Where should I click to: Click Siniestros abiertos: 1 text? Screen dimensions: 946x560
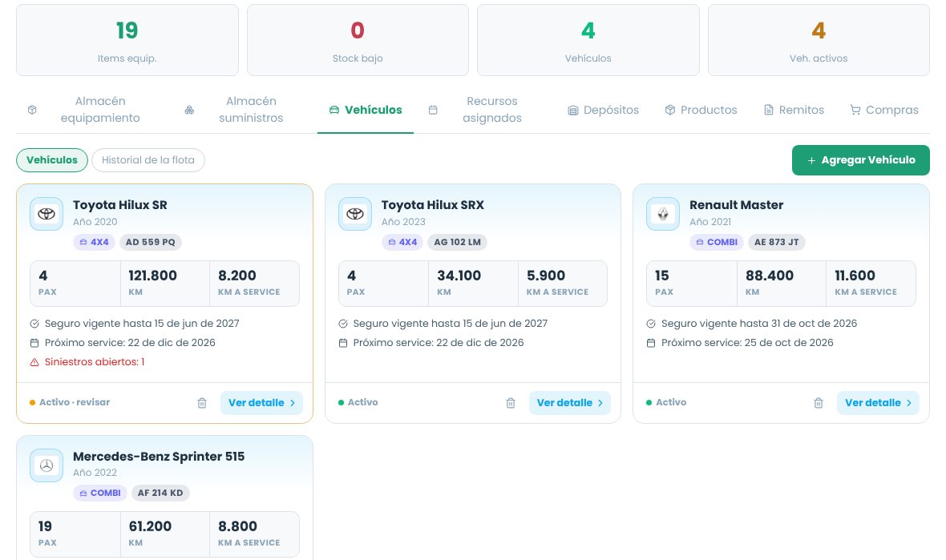click(95, 362)
